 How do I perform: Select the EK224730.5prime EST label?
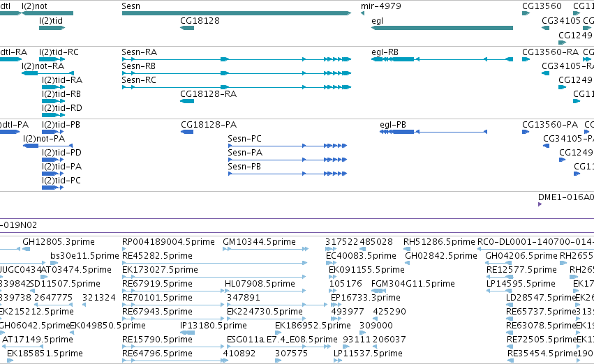click(265, 312)
